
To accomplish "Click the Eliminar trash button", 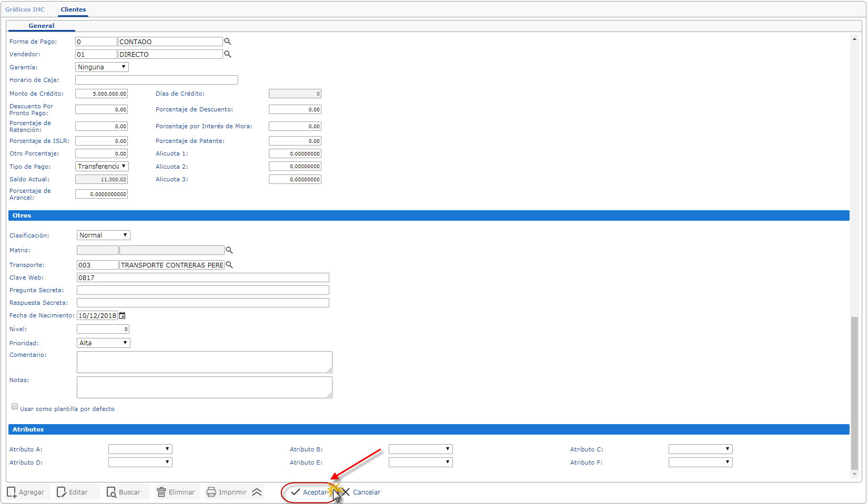I will pyautogui.click(x=176, y=492).
